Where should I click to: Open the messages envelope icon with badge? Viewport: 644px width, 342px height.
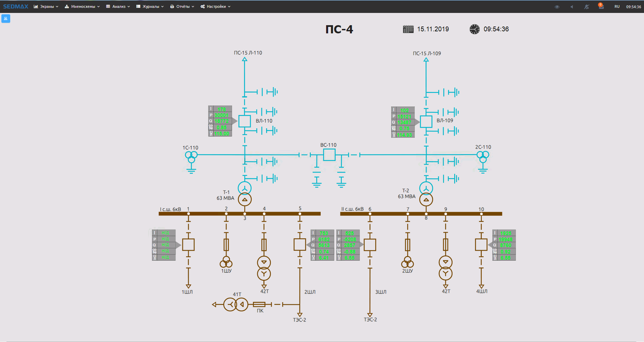pos(601,6)
